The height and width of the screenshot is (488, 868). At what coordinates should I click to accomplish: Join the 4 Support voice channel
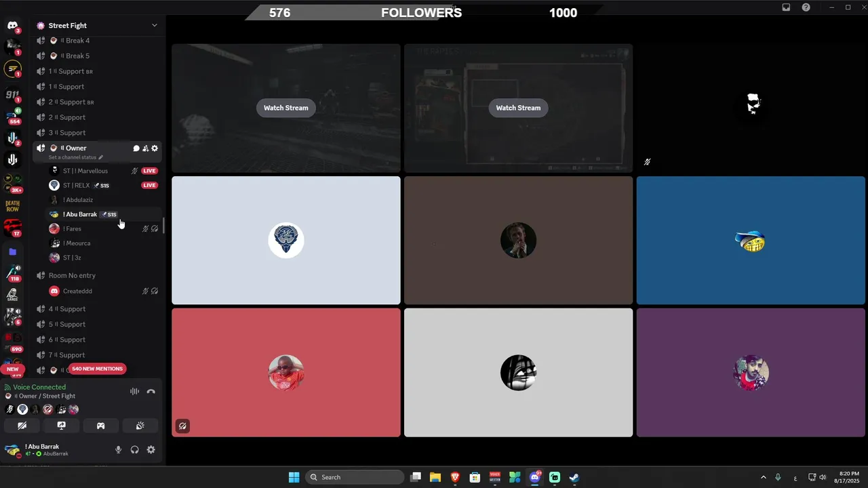[x=98, y=309]
